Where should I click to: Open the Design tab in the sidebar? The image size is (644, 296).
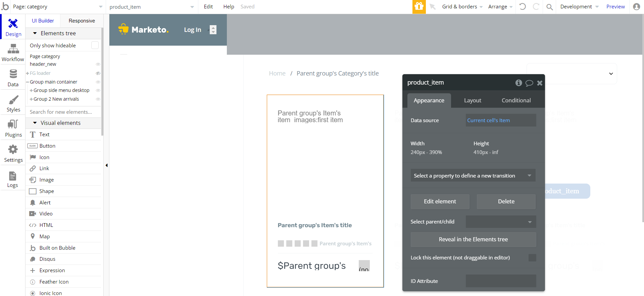[x=13, y=27]
